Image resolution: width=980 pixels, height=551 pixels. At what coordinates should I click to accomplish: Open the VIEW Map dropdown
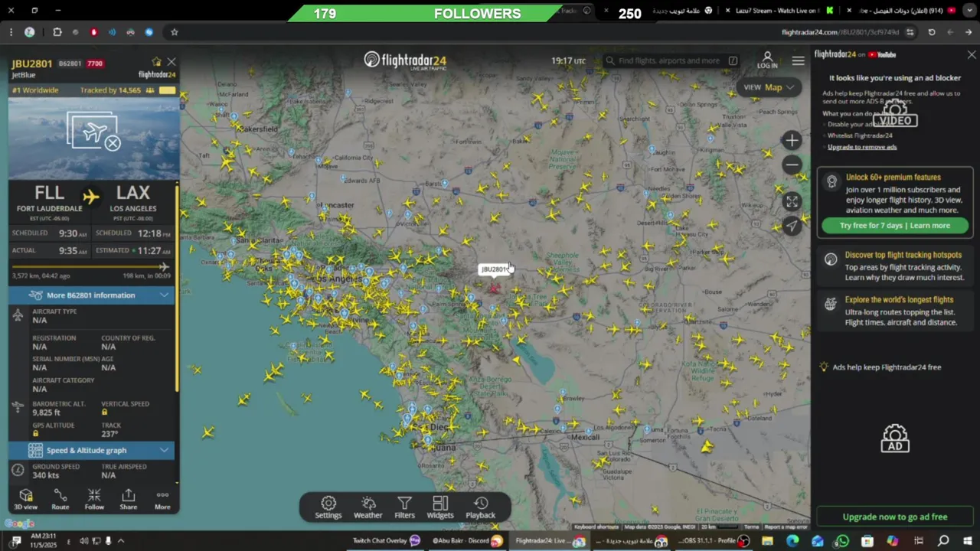(x=769, y=87)
